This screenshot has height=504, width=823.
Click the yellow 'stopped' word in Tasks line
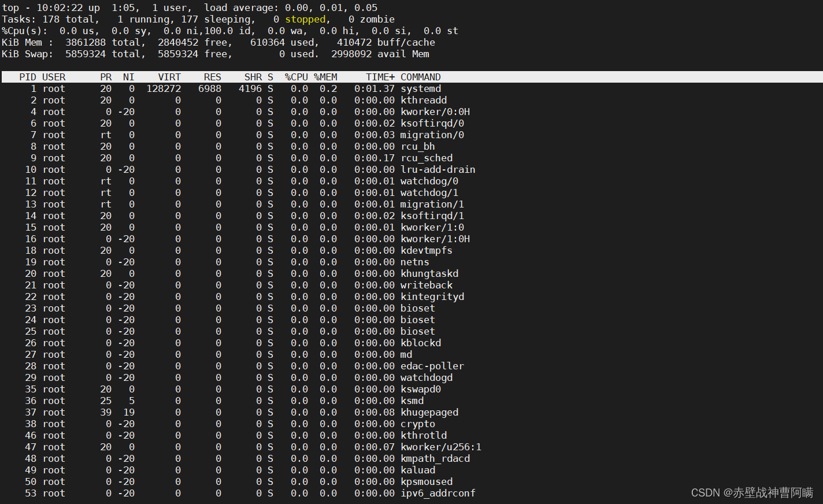click(x=305, y=19)
